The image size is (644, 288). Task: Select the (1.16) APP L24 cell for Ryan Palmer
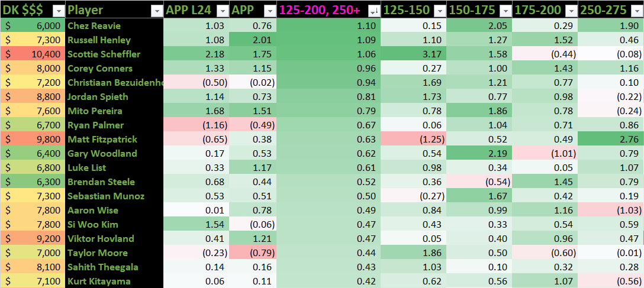click(x=197, y=125)
